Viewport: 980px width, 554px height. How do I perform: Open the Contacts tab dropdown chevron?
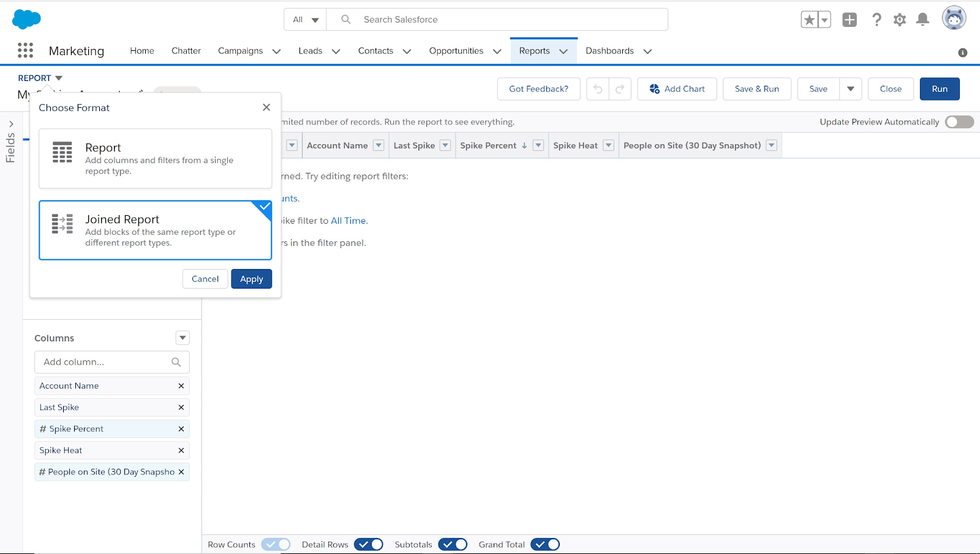(x=407, y=51)
